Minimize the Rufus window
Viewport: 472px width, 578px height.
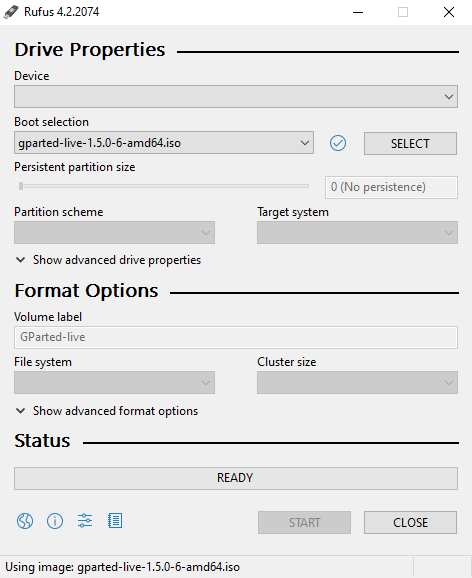pos(358,12)
